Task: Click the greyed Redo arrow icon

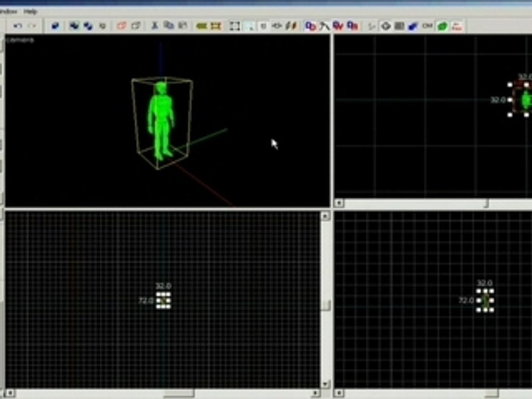Action: [32, 26]
